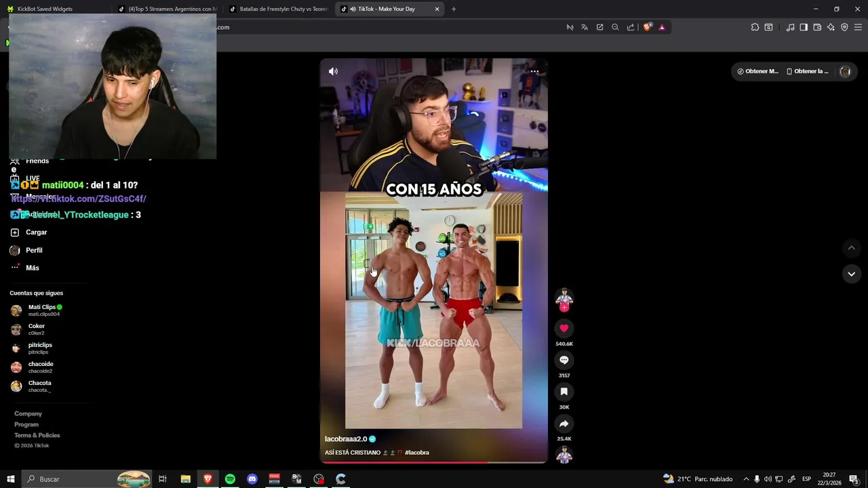Open the LIVE sidebar section
This screenshot has width=868, height=488.
25,178
